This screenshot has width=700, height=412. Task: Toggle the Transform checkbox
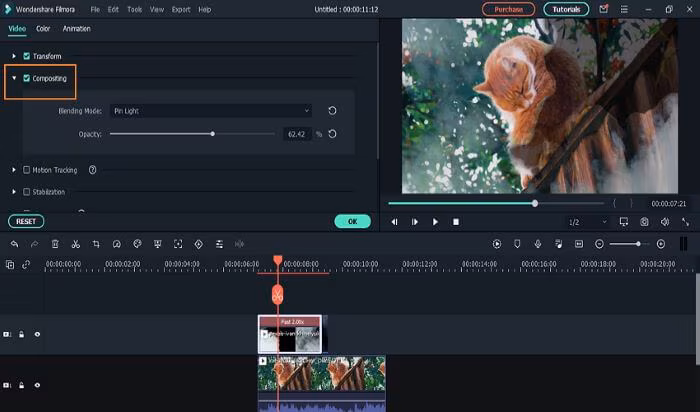point(26,56)
